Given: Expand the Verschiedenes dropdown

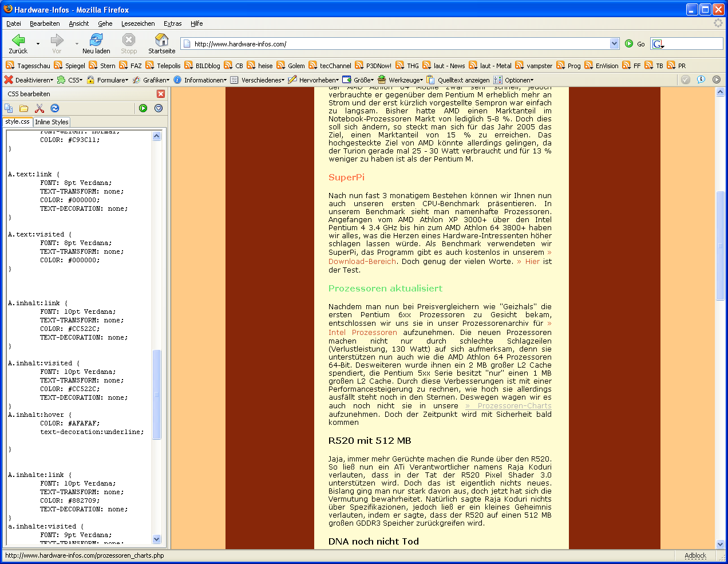Looking at the screenshot, I should tap(258, 80).
